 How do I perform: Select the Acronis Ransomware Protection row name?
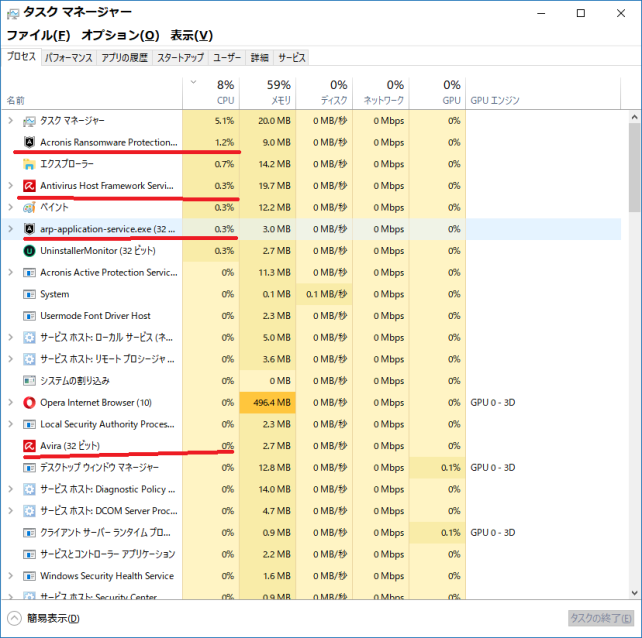click(109, 143)
